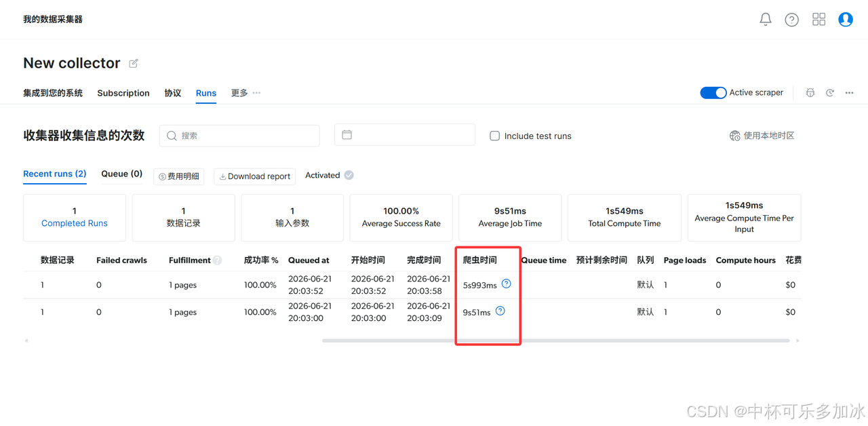Image resolution: width=868 pixels, height=426 pixels.
Task: Click the 预计剩余时间 column header
Action: click(601, 260)
